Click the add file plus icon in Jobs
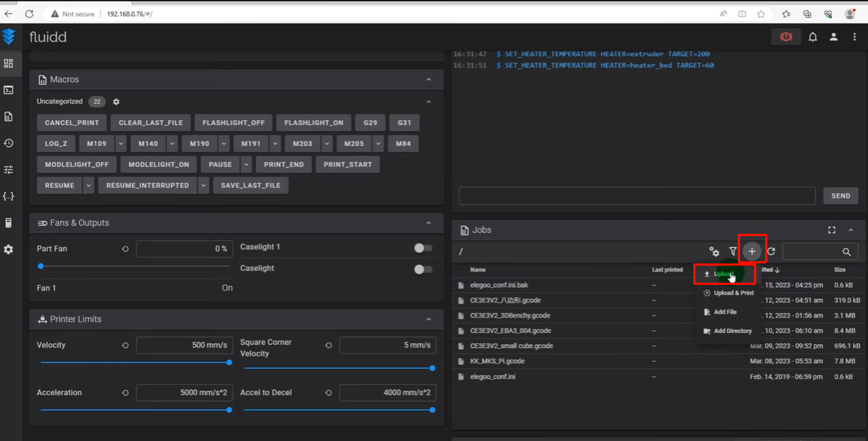Screen dimensions: 868x441 tap(752, 252)
